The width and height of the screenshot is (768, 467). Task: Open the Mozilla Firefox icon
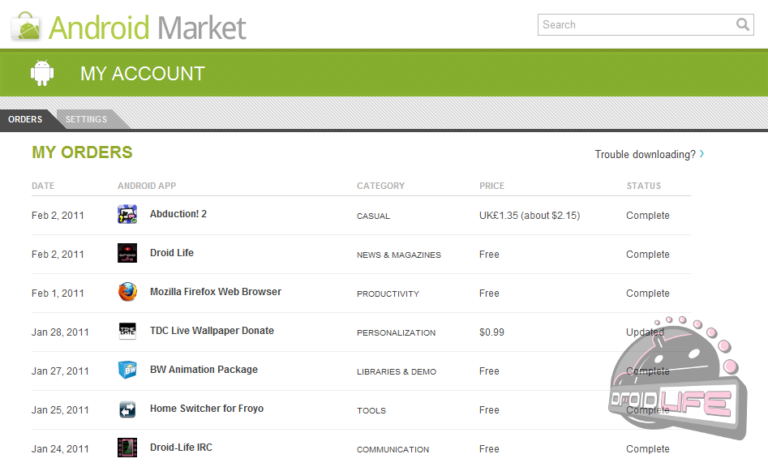coord(127,292)
